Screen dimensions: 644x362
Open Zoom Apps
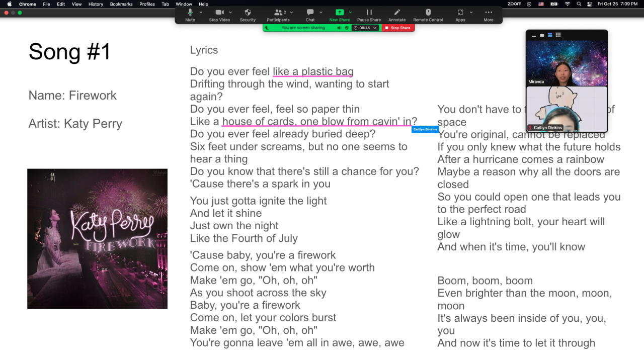click(x=460, y=15)
